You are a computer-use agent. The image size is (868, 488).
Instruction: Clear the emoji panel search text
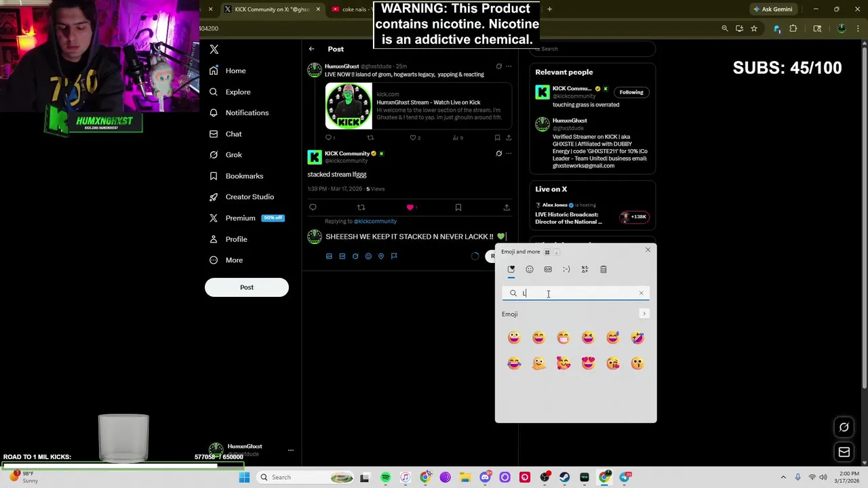641,293
